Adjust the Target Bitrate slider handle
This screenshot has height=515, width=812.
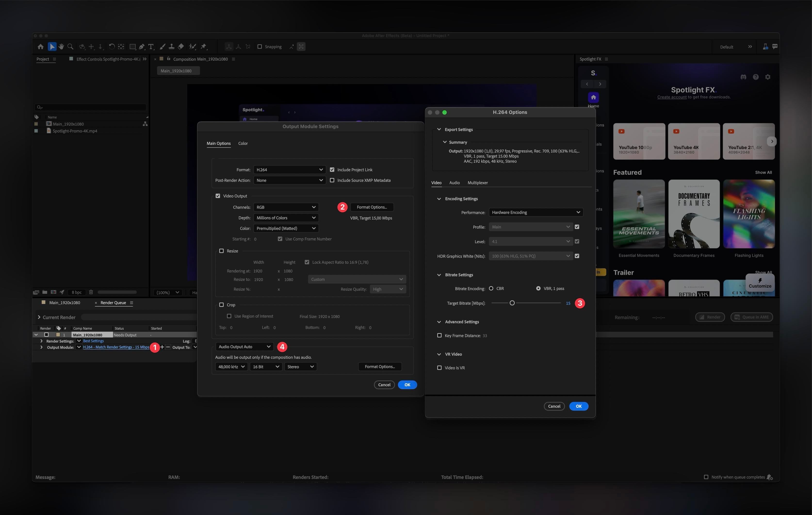click(x=512, y=303)
